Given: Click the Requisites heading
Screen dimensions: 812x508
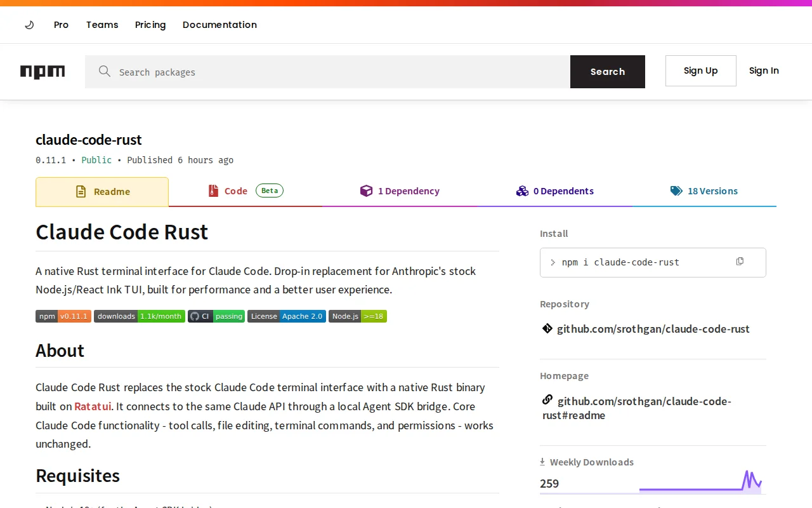Looking at the screenshot, I should point(77,476).
